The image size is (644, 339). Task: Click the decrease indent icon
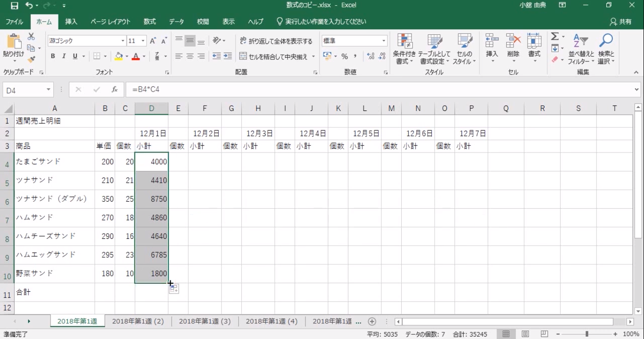[216, 56]
